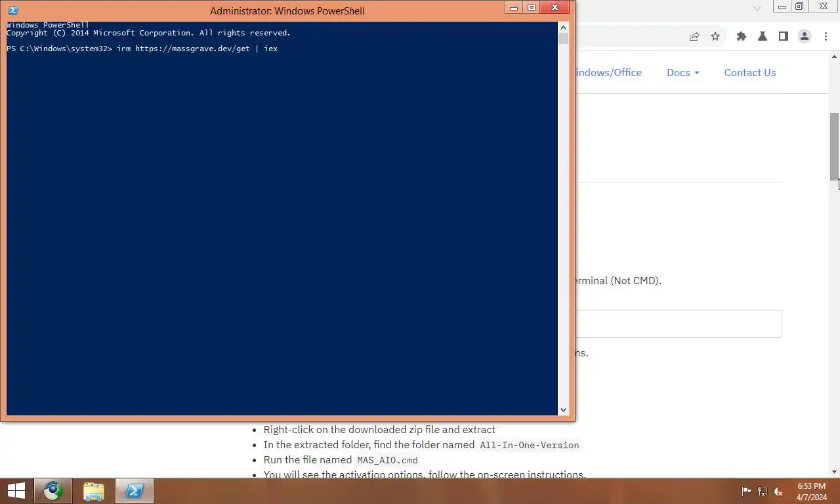Open the Windows/Office nav link
840x504 pixels.
point(608,73)
